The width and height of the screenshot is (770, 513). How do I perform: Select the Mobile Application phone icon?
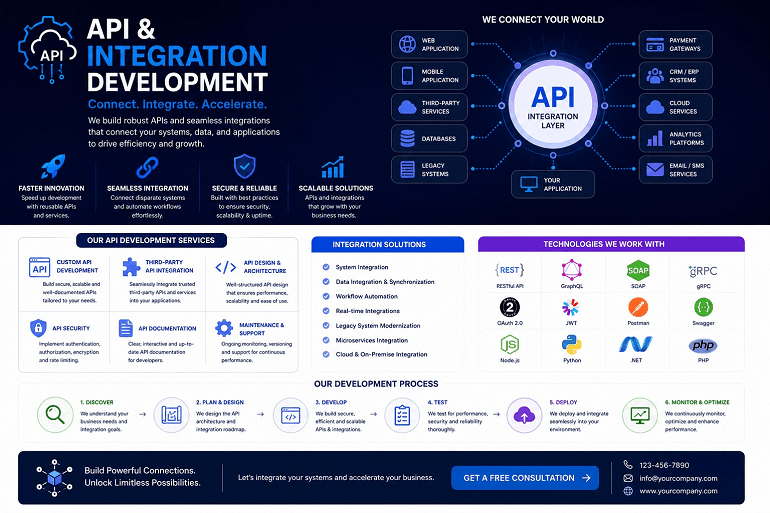point(408,76)
